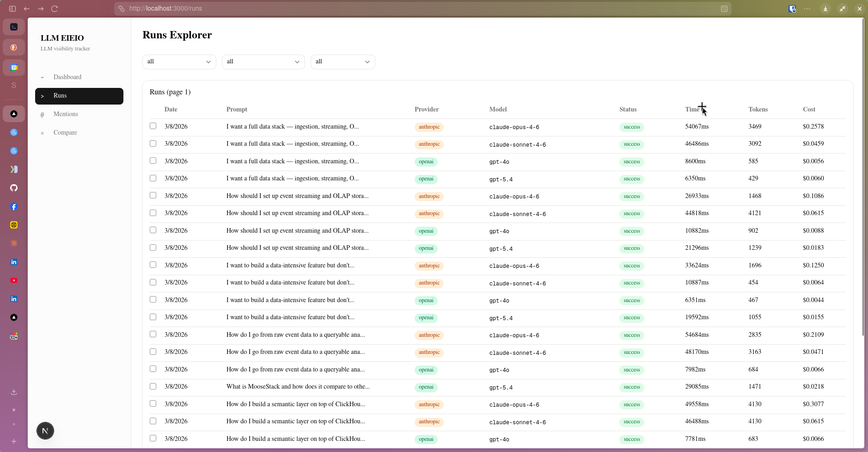Select the checkbox on the gpt-4o 8600ms row

click(153, 161)
